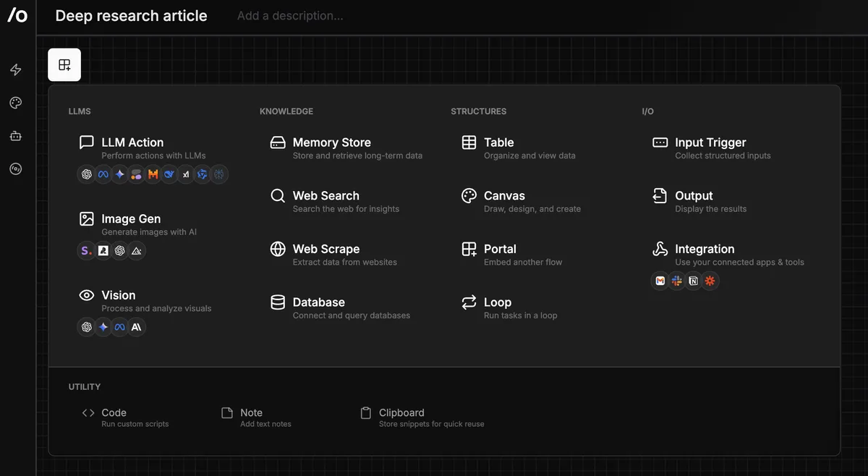Click the OpenAI icon under Vision
The image size is (868, 476).
87,327
